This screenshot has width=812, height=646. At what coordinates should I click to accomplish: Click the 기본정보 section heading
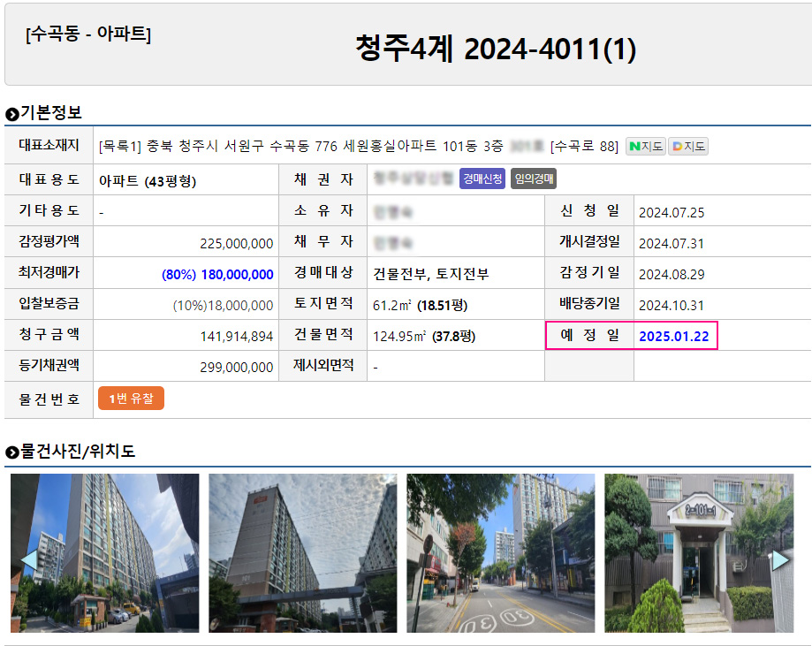click(x=50, y=112)
